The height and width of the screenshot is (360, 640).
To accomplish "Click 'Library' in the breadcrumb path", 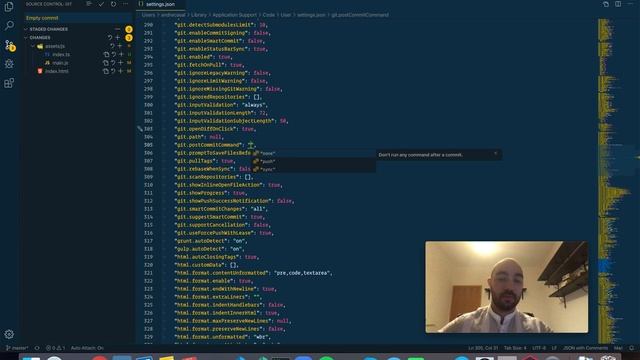I will [199, 15].
